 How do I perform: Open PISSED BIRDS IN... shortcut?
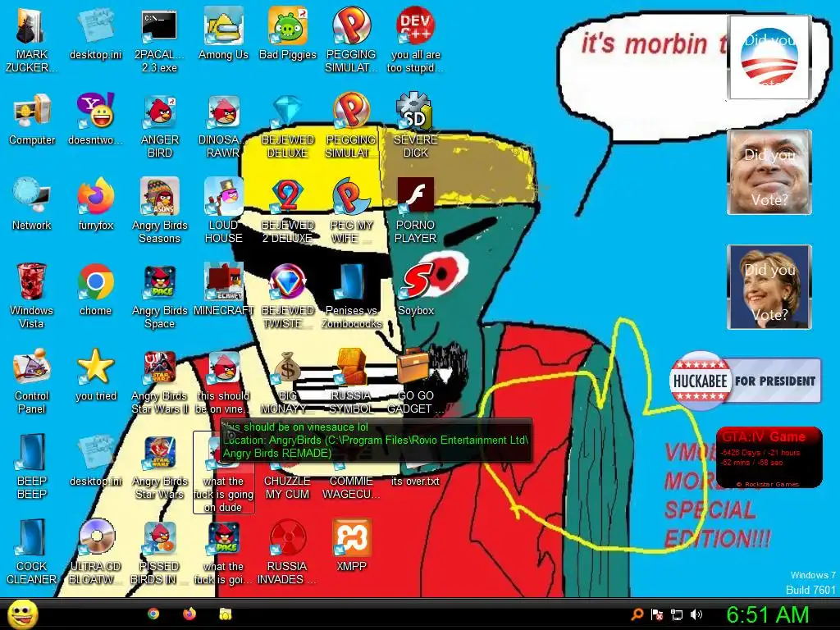tap(160, 552)
